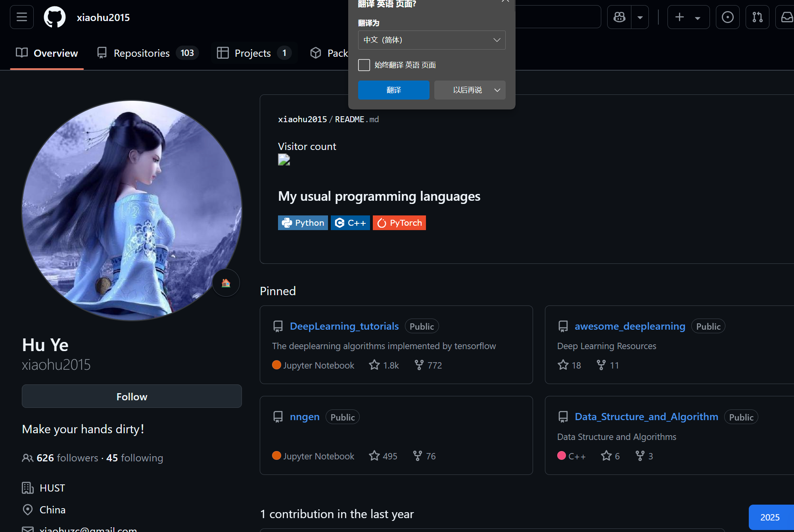Viewport: 794px width, 532px height.
Task: Click the GitHub logo
Action: (x=54, y=17)
